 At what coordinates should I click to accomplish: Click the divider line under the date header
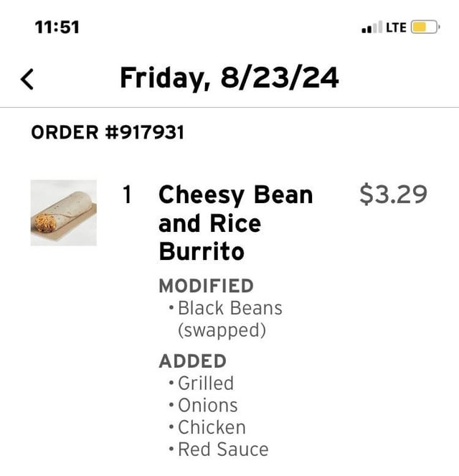(229, 108)
